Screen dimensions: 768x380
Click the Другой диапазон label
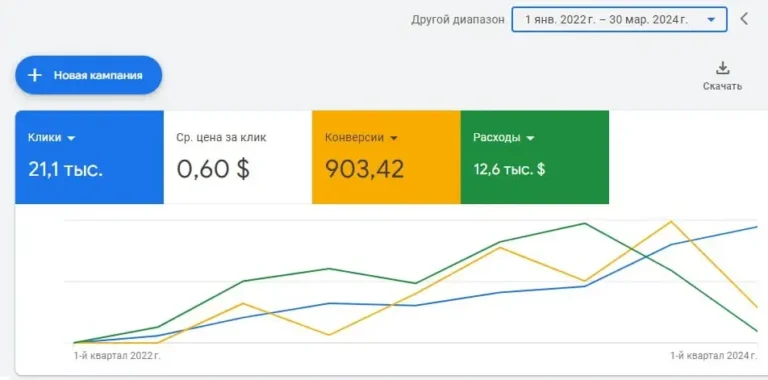pyautogui.click(x=457, y=20)
